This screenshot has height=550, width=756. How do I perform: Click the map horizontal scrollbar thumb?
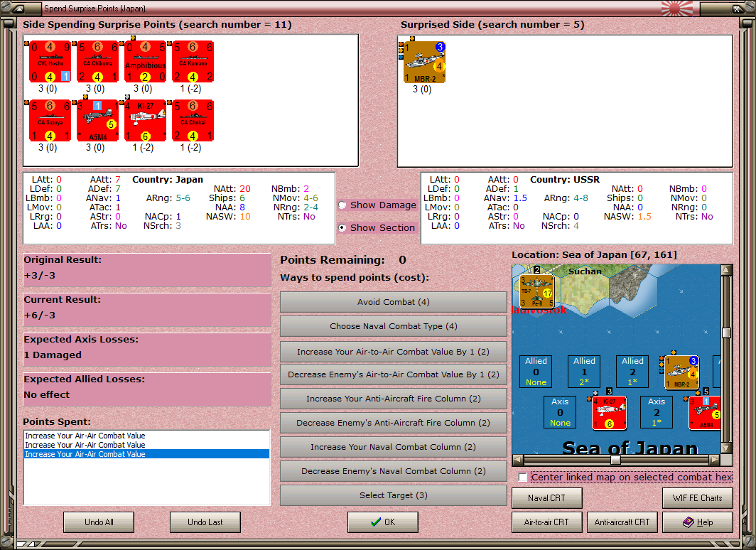(615, 459)
